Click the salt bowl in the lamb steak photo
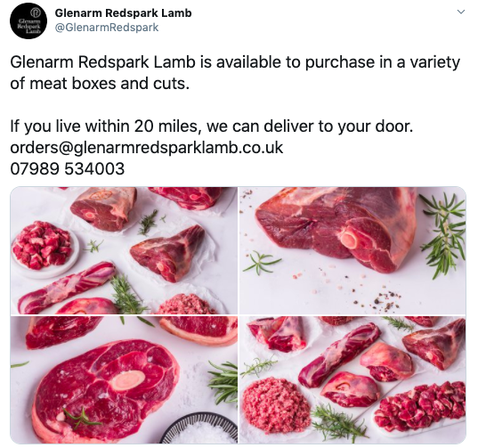Screen dimensions: 478x448 pyautogui.click(x=199, y=428)
